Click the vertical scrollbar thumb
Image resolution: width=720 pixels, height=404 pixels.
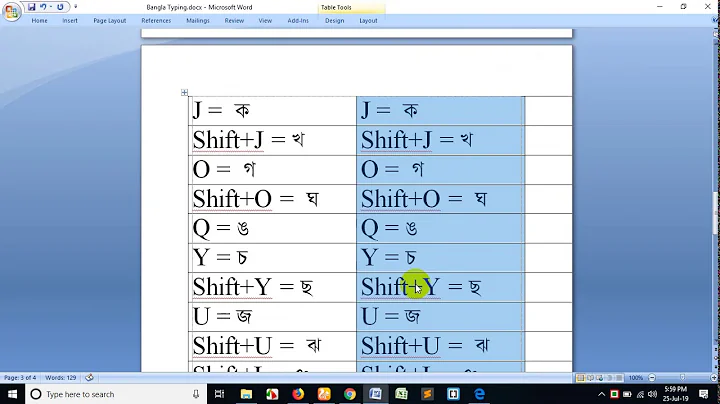coord(715,213)
